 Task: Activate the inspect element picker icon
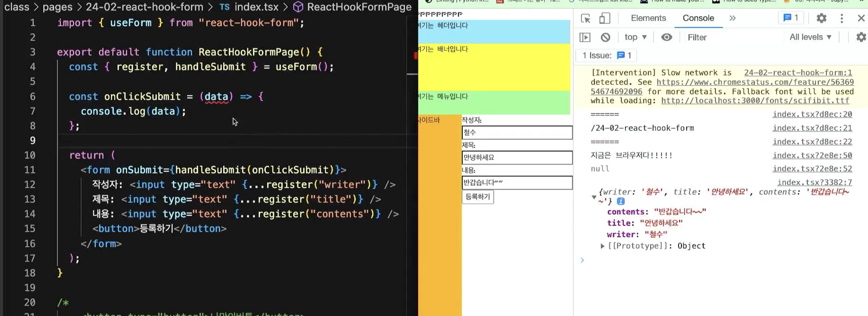(x=586, y=18)
